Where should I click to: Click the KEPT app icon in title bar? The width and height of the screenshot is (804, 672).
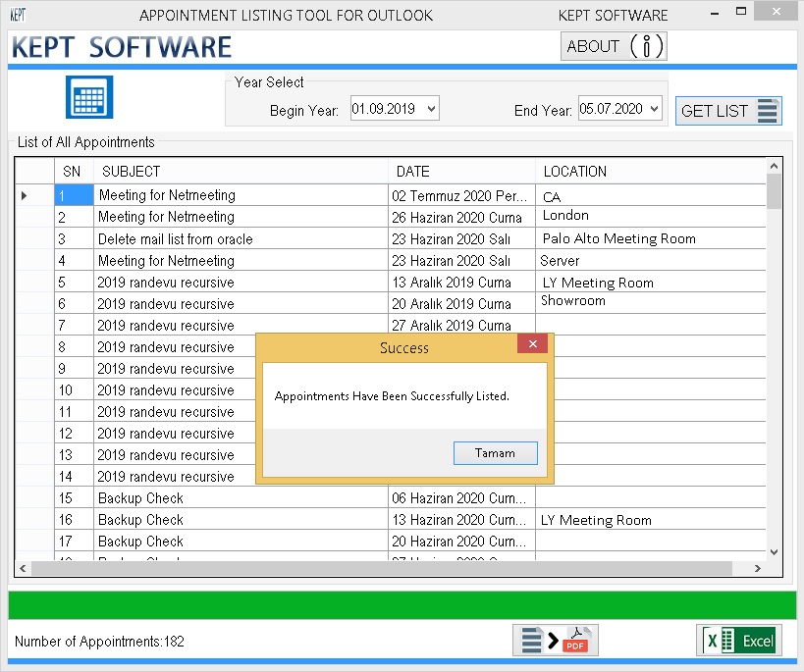coord(18,15)
